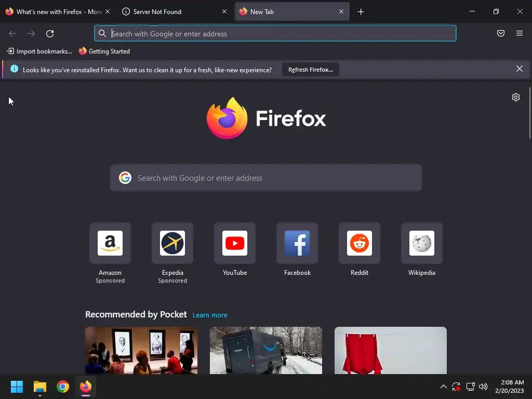Open network status tray icon

pos(470,387)
